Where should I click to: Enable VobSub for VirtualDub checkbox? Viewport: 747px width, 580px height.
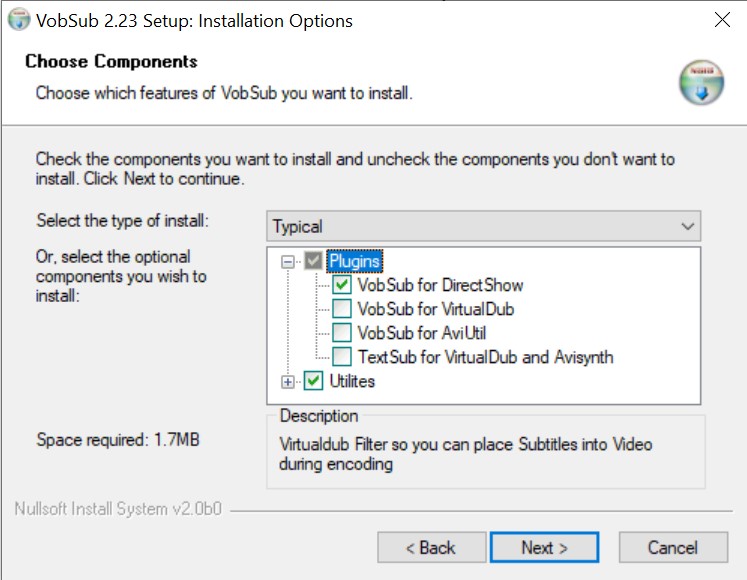tap(342, 308)
